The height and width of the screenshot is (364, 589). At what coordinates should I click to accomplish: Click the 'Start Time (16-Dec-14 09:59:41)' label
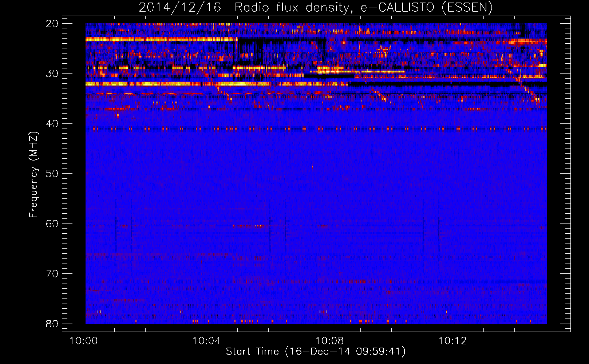click(316, 352)
